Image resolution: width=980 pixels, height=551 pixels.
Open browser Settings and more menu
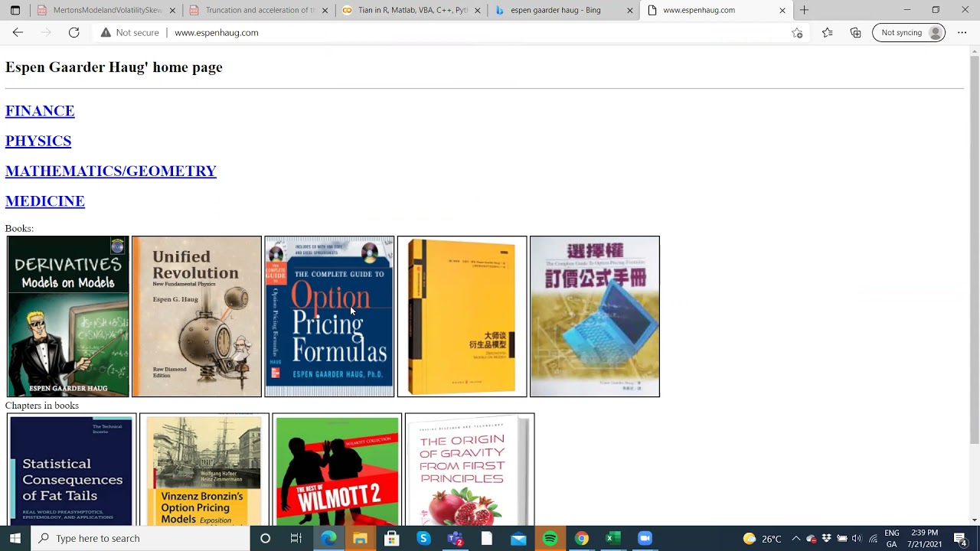point(962,33)
